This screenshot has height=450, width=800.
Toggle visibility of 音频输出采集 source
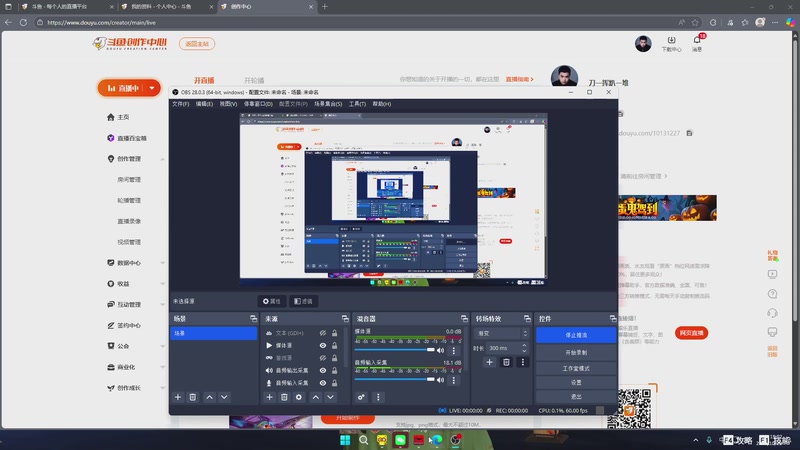tap(323, 370)
